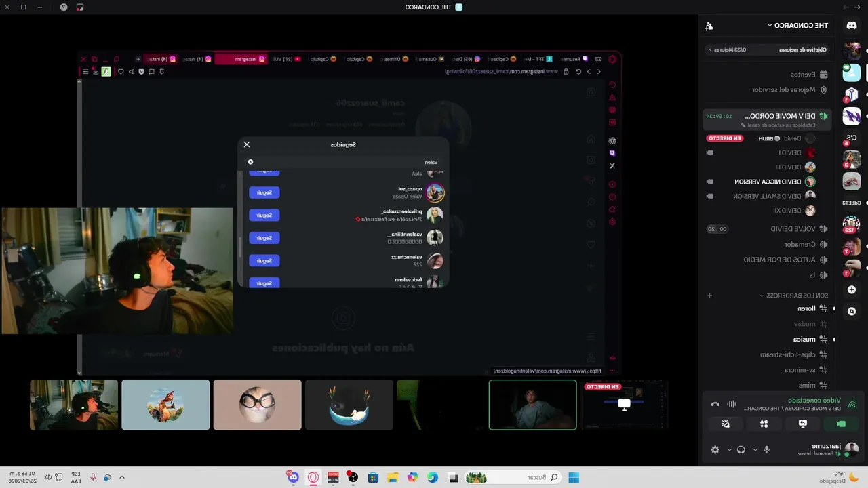Switch to the (211) YouTube tab
The height and width of the screenshot is (488, 868).
click(287, 59)
